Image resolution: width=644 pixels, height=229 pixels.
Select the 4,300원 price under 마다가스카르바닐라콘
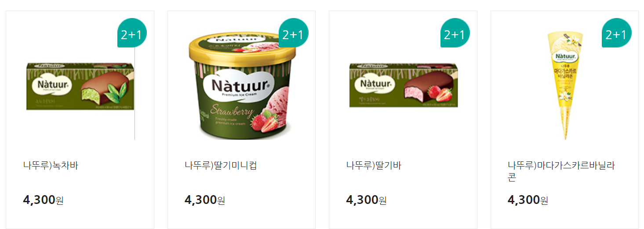[528, 200]
